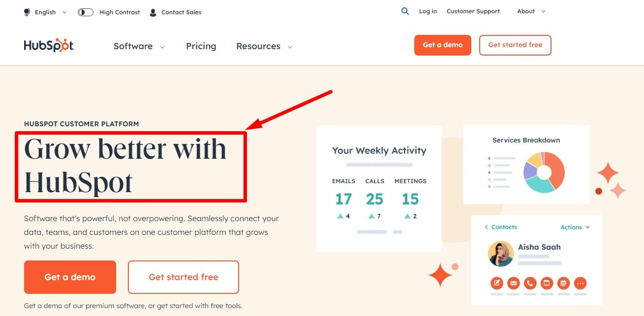Click Get a demo in the header
Screen dimensions: 644x316
click(442, 45)
